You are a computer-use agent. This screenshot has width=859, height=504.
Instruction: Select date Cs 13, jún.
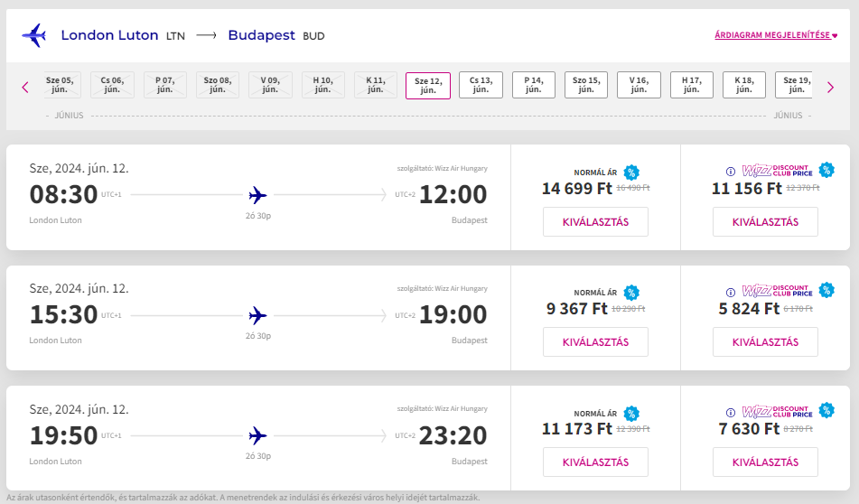[x=481, y=85]
